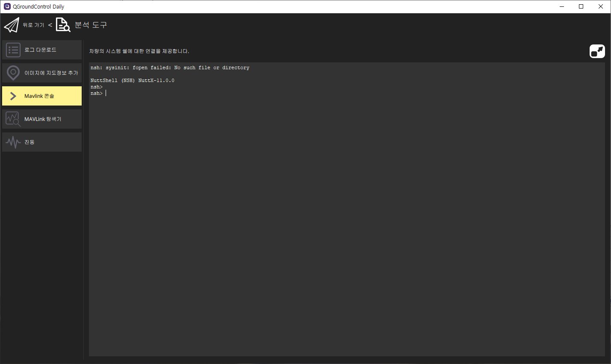
Task: Open the MAVLink 탐색기 page
Action: click(43, 119)
